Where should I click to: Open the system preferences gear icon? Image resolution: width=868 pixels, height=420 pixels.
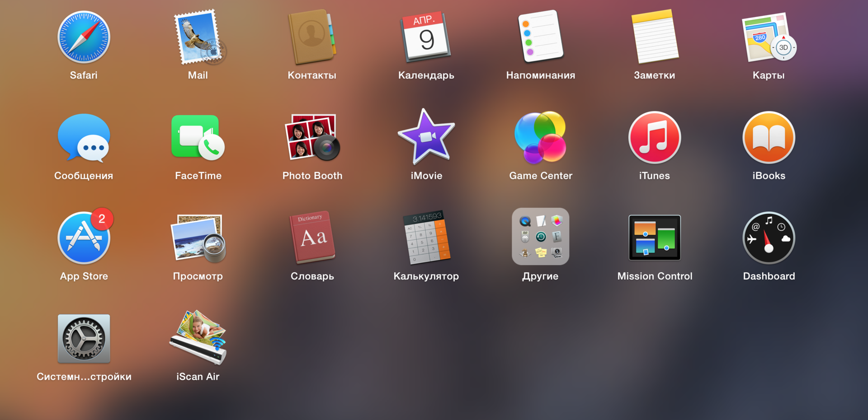click(84, 339)
